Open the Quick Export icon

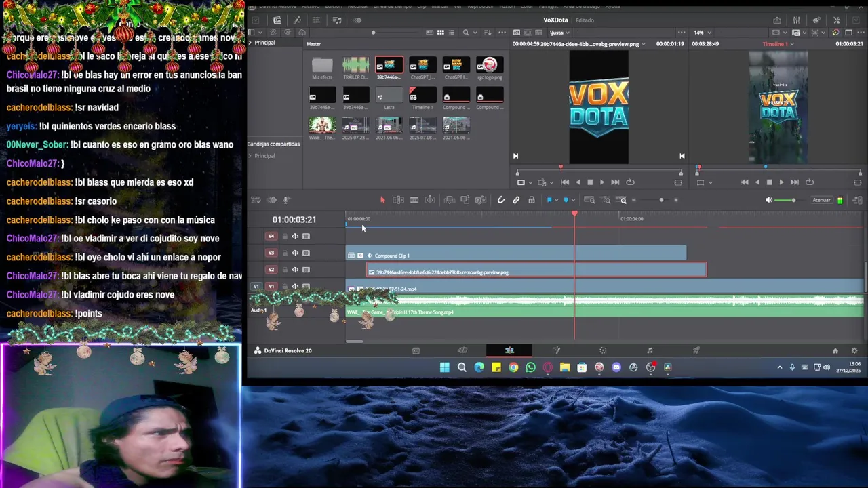point(777,20)
